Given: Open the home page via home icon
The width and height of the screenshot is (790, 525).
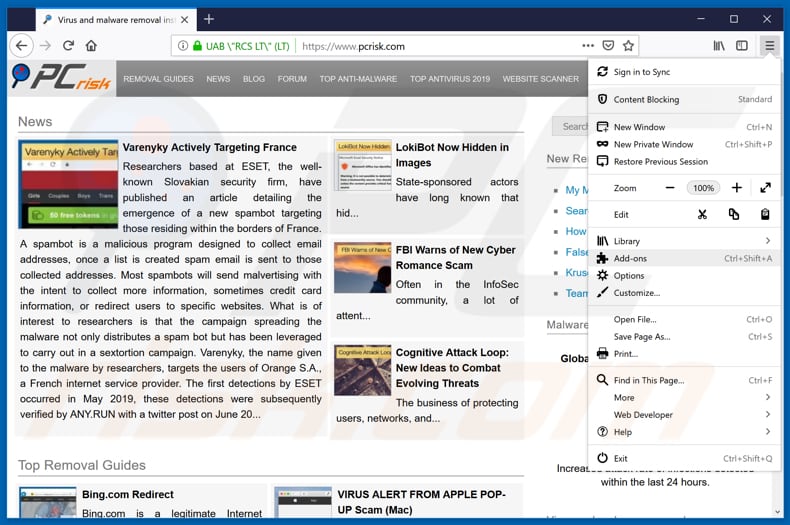Looking at the screenshot, I should pyautogui.click(x=91, y=46).
